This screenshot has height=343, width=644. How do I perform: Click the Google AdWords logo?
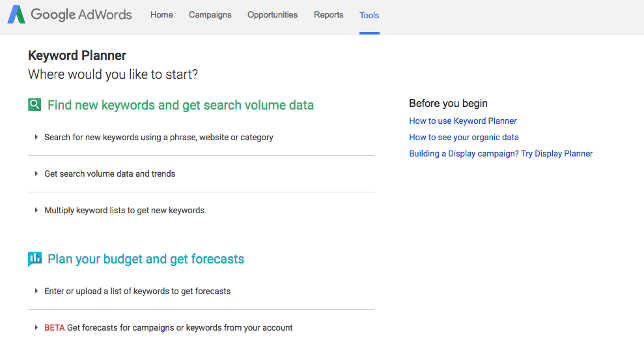(x=70, y=15)
